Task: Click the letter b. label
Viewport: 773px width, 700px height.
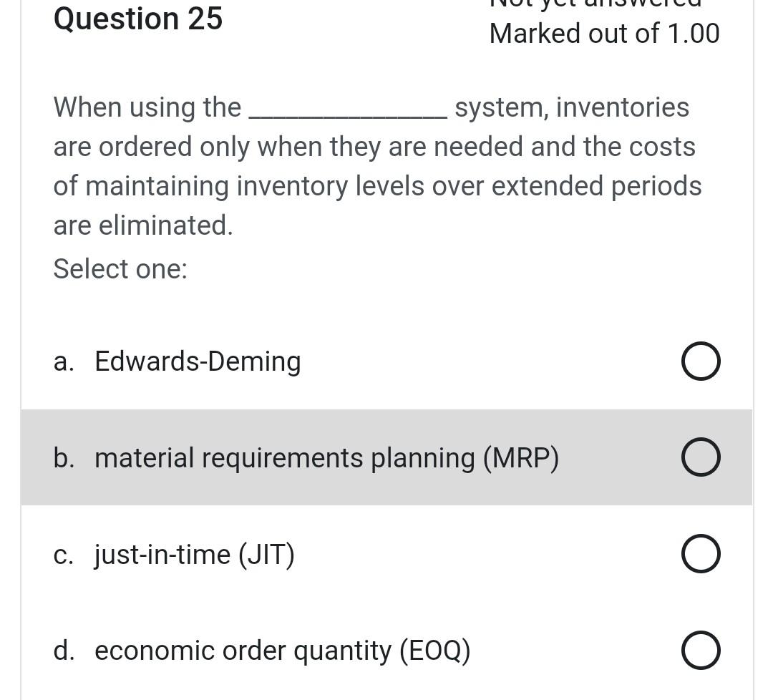Action: click(x=64, y=457)
